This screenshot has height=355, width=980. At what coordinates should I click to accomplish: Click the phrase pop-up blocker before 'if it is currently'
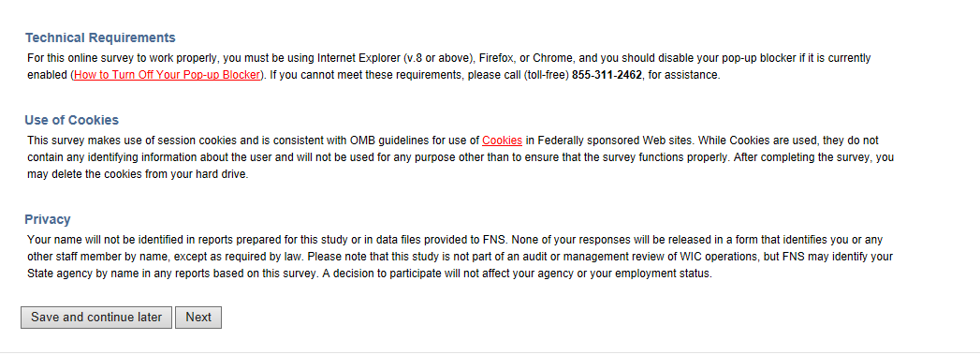[x=763, y=58]
